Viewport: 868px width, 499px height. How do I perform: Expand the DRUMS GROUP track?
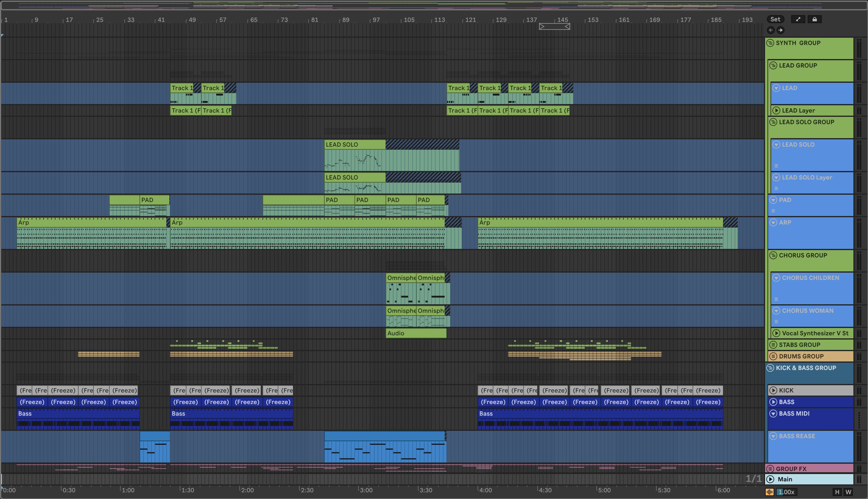coord(773,356)
